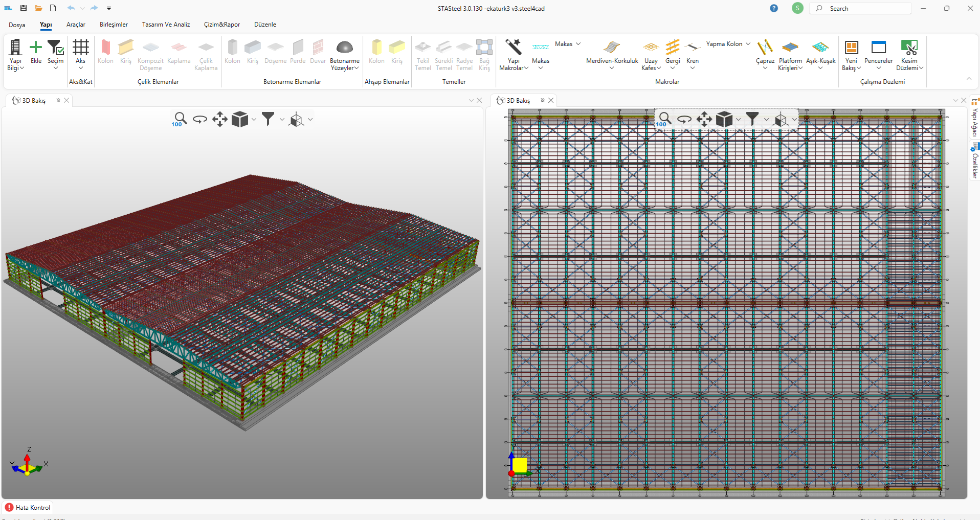Open the Birleşimler ribbon tab

114,25
